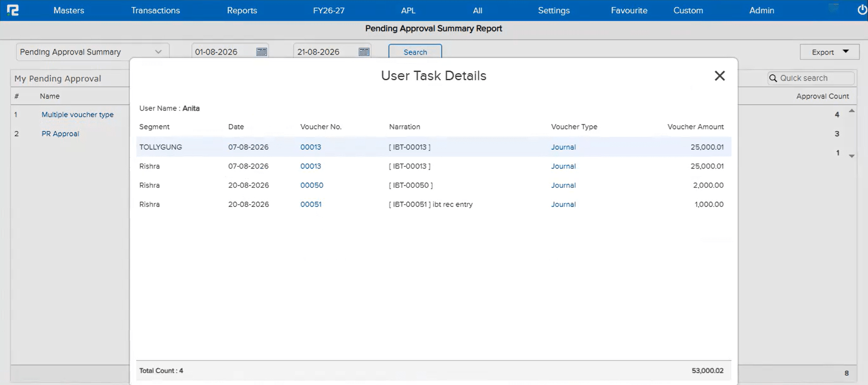Click the Voucher No. column header
Viewport: 868px width, 385px height.
pos(320,127)
